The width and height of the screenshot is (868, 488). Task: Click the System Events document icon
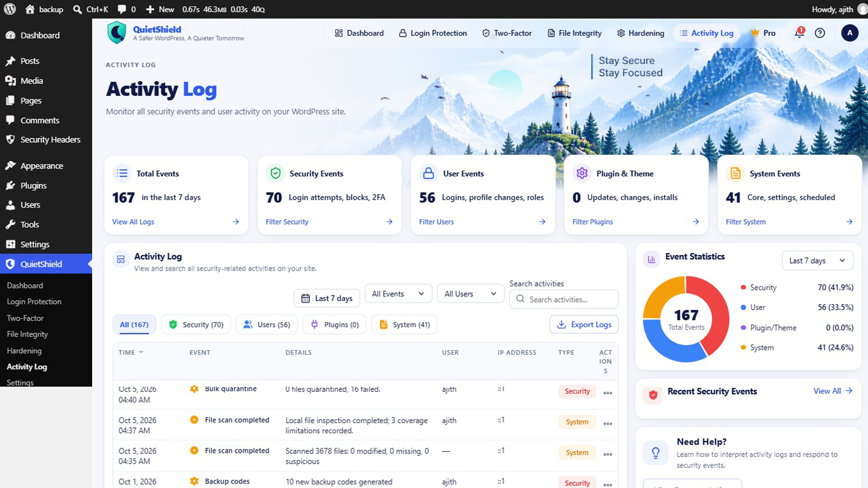(x=736, y=174)
